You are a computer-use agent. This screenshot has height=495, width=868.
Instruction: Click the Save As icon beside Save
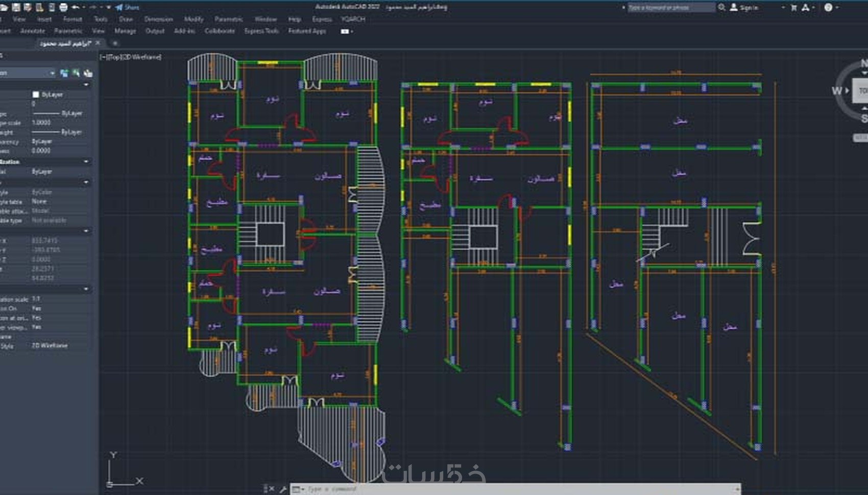(x=28, y=7)
